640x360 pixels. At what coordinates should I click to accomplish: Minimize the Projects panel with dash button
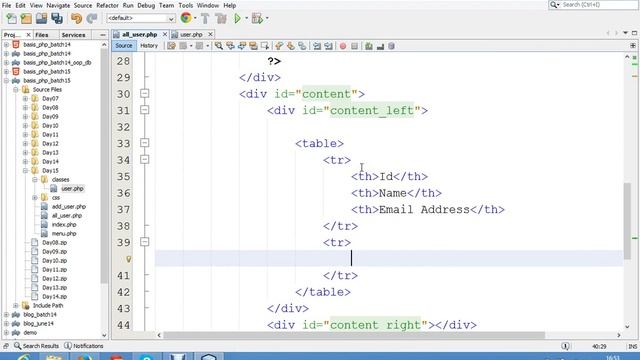pyautogui.click(x=102, y=35)
